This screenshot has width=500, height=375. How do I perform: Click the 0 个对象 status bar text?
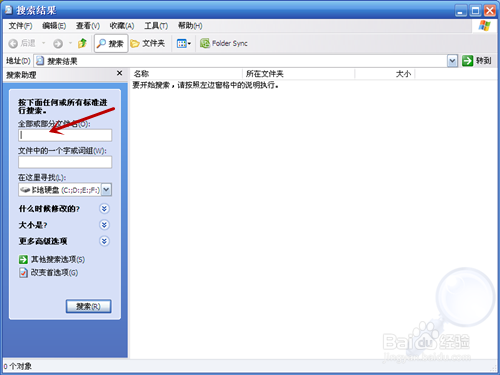tap(18, 366)
